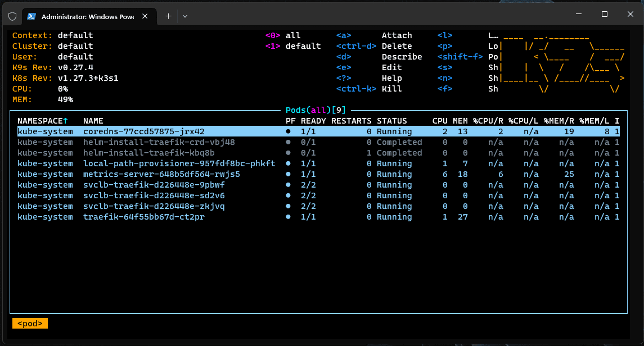Select the Administrator: Windows PowerShell tab

point(87,16)
